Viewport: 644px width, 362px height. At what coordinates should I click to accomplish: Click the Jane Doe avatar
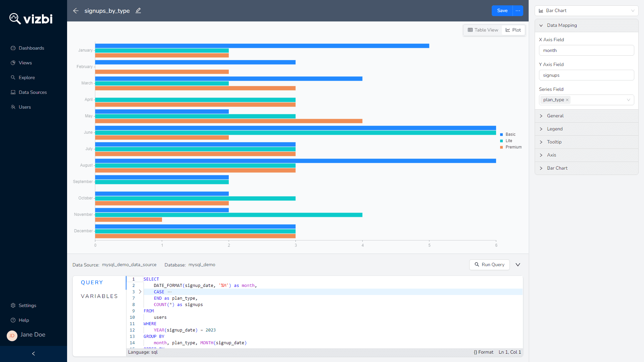[x=12, y=336]
